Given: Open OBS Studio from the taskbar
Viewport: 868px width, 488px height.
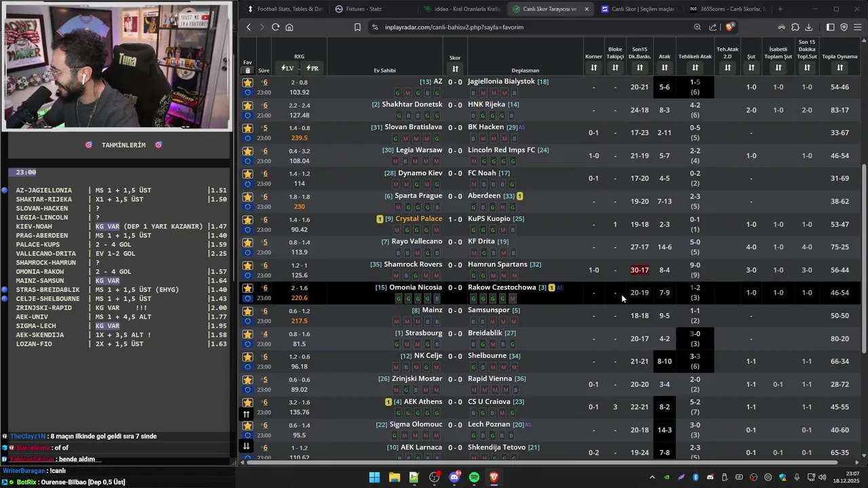Looking at the screenshot, I should point(434,477).
